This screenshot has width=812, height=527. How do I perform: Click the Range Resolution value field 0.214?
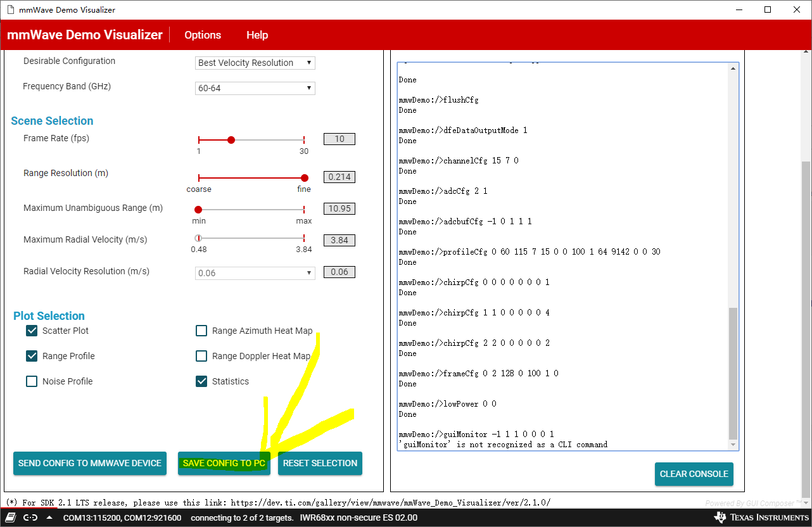tap(339, 177)
